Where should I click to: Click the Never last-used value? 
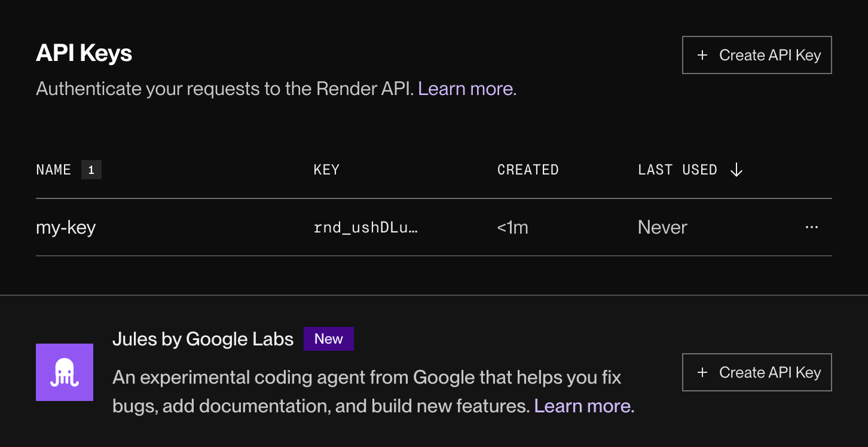coord(662,227)
